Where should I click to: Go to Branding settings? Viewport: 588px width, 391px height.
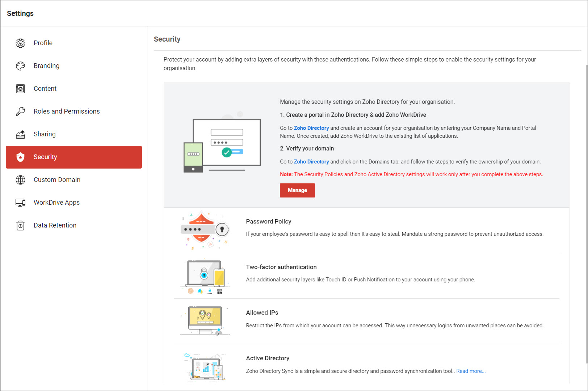click(74, 66)
